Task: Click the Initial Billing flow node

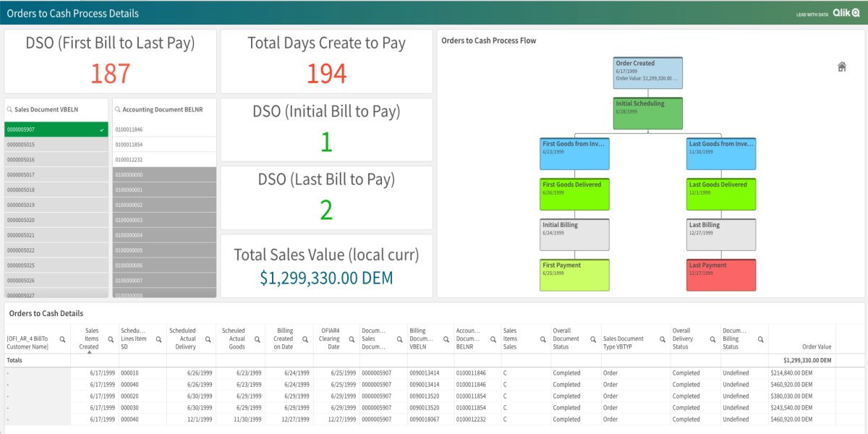Action: coord(575,235)
